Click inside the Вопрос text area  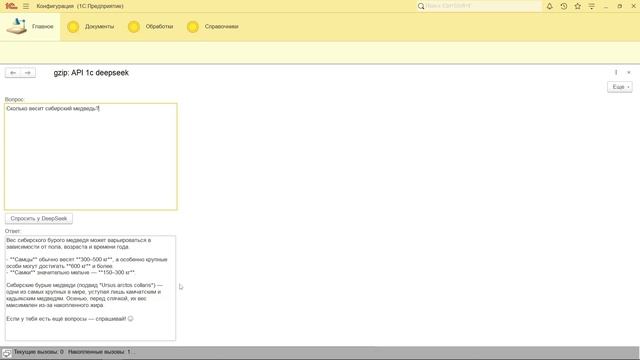[x=91, y=157]
